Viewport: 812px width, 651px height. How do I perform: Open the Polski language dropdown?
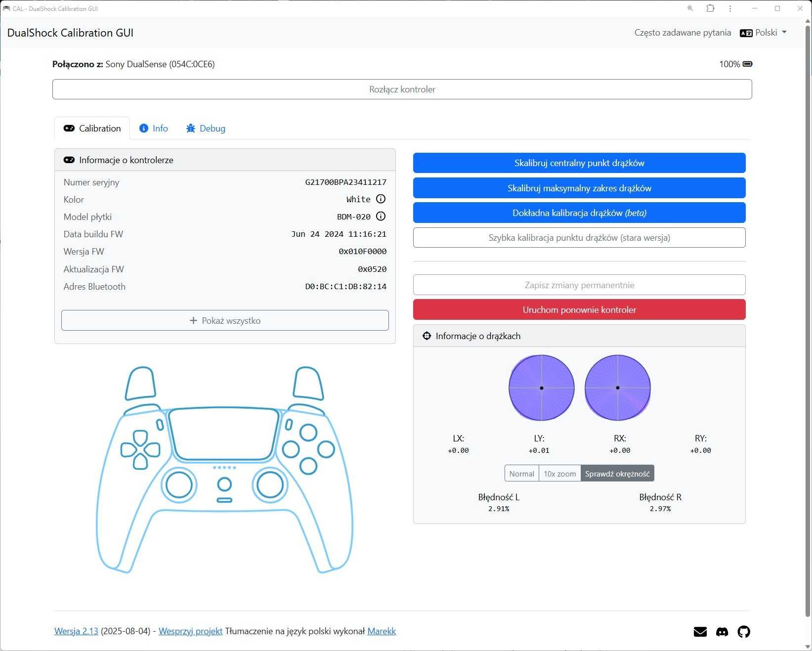(763, 33)
